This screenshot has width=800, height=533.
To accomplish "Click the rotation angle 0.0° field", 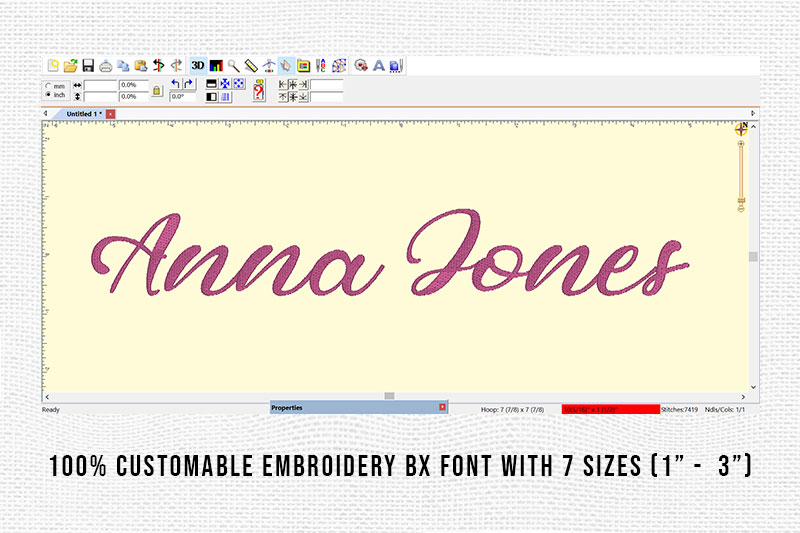I will [x=183, y=96].
